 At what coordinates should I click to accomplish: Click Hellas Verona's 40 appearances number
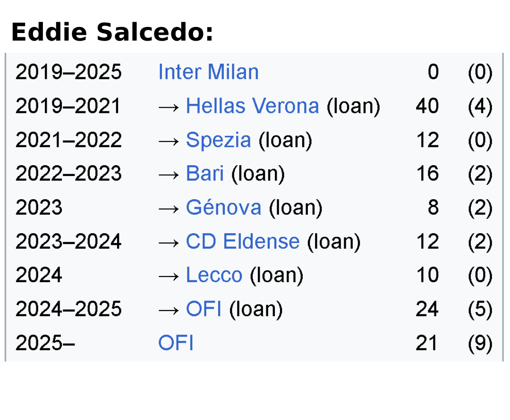point(427,106)
